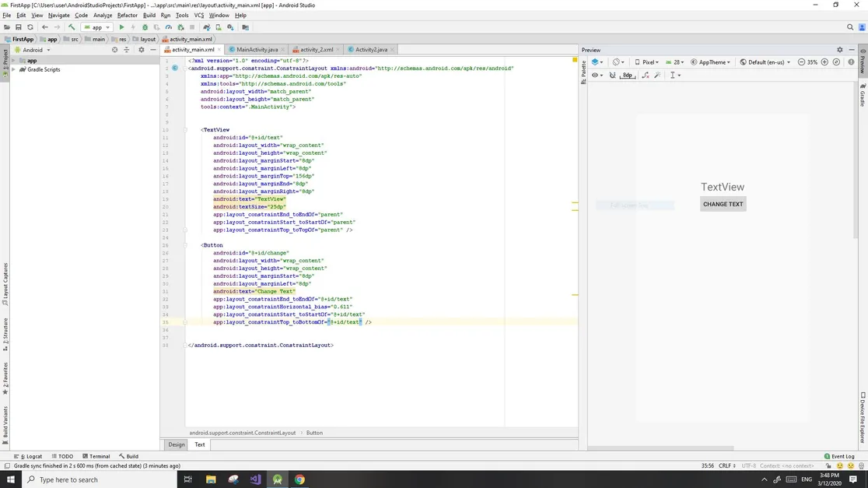The width and height of the screenshot is (868, 488).
Task: Zoom in the preview with plus icon
Action: coord(824,62)
